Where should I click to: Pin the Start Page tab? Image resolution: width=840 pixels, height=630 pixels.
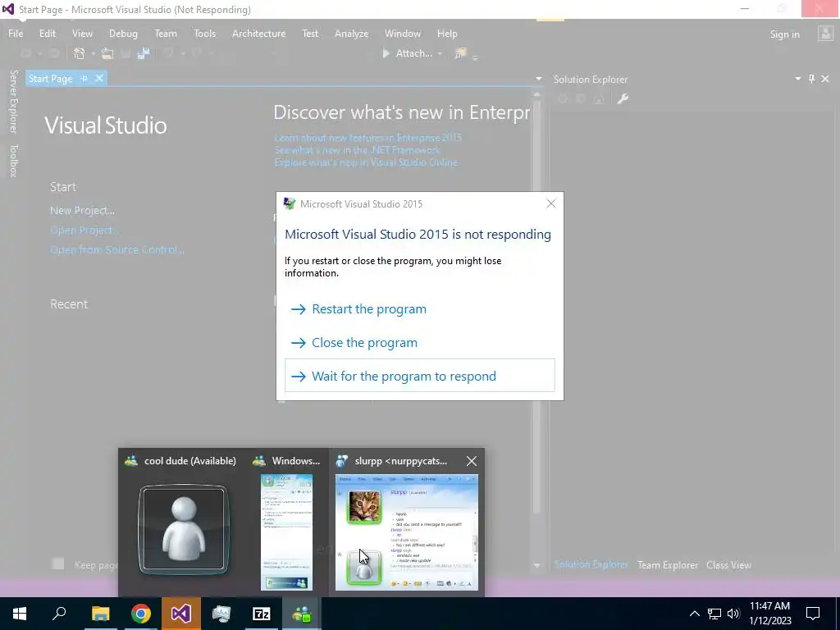84,78
